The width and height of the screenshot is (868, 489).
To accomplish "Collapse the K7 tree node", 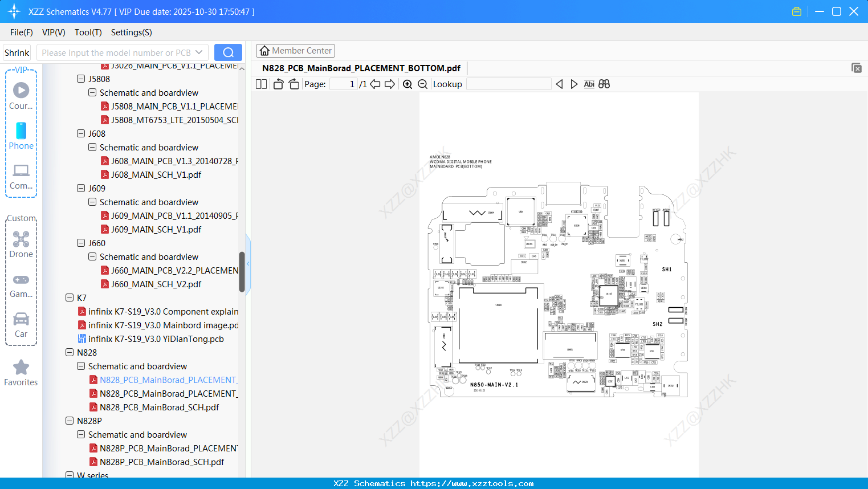I will [x=68, y=298].
